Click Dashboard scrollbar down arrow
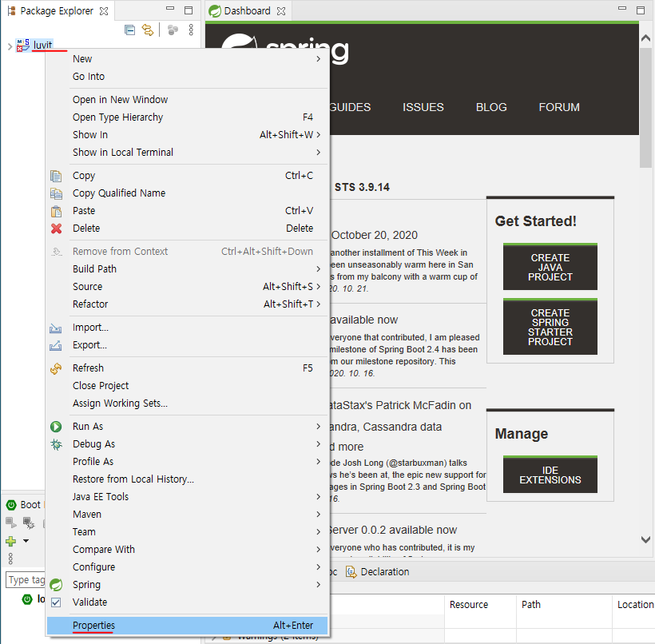This screenshot has width=655, height=644. [645, 539]
